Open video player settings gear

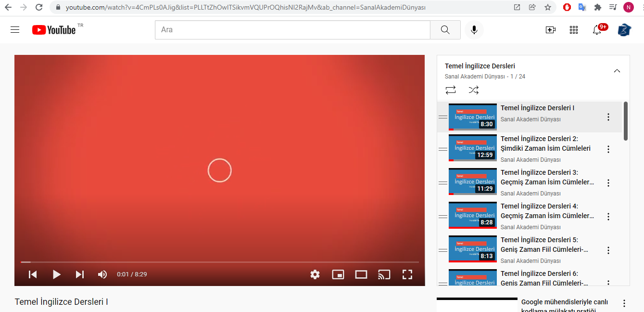(315, 274)
